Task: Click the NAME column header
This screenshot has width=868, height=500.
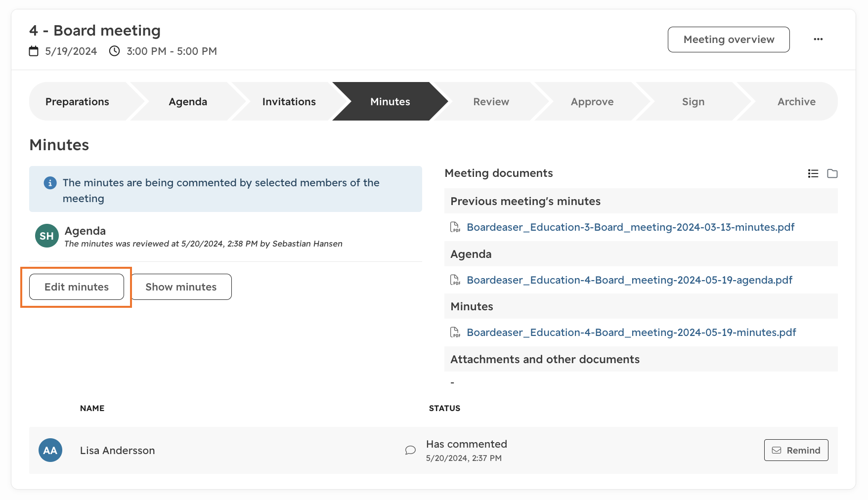Action: click(x=92, y=408)
